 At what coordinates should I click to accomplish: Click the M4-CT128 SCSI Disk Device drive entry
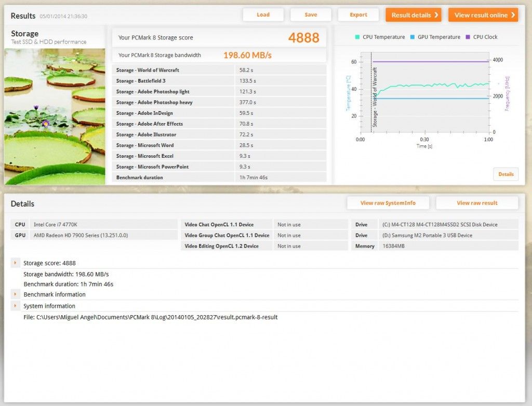(x=440, y=224)
